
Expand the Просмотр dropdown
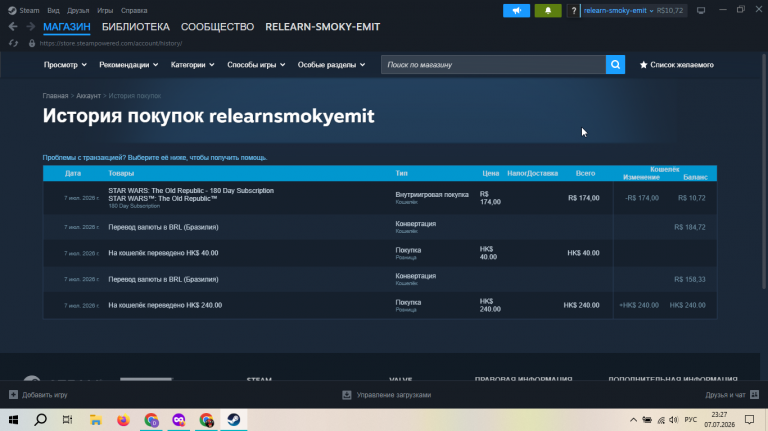click(x=65, y=65)
